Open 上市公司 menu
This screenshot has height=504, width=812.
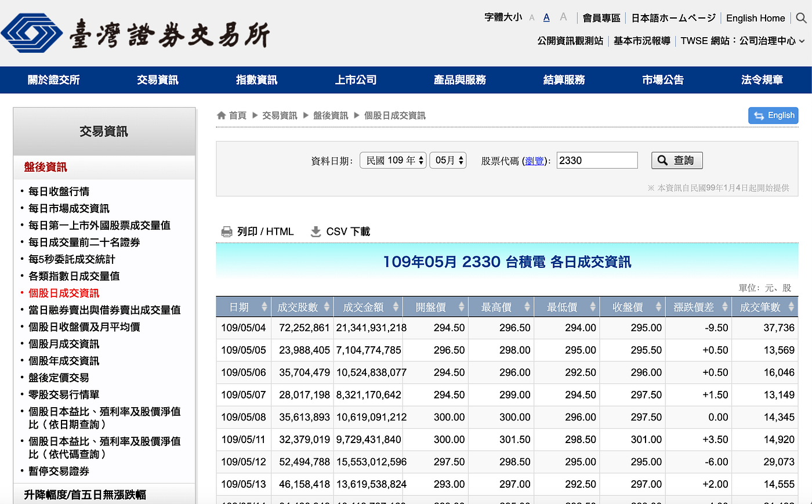(356, 80)
